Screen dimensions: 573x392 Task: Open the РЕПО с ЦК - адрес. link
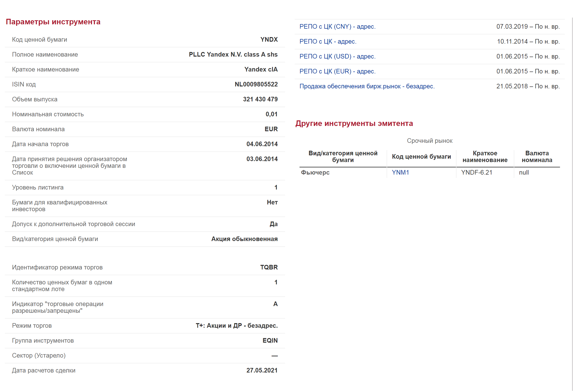point(328,41)
